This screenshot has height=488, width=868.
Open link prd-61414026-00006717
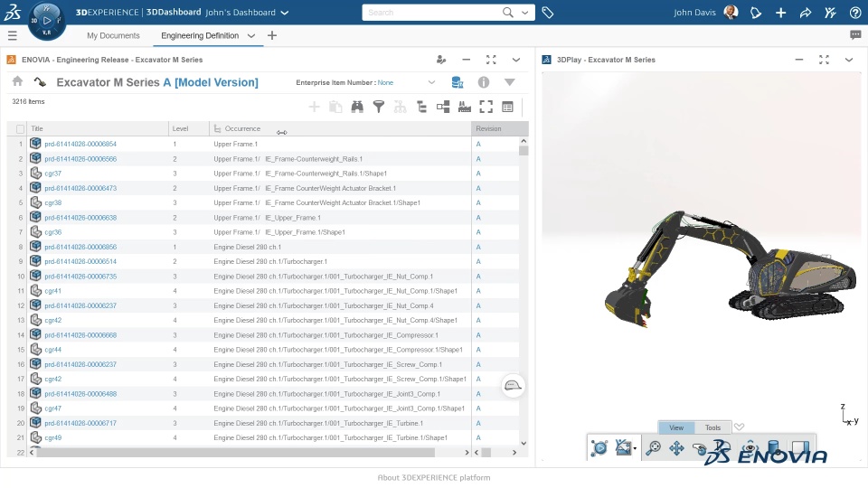point(80,423)
